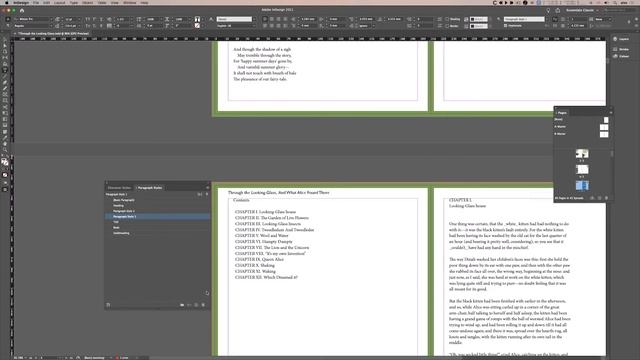
Task: Click the Share document icon
Action: (x=558, y=10)
